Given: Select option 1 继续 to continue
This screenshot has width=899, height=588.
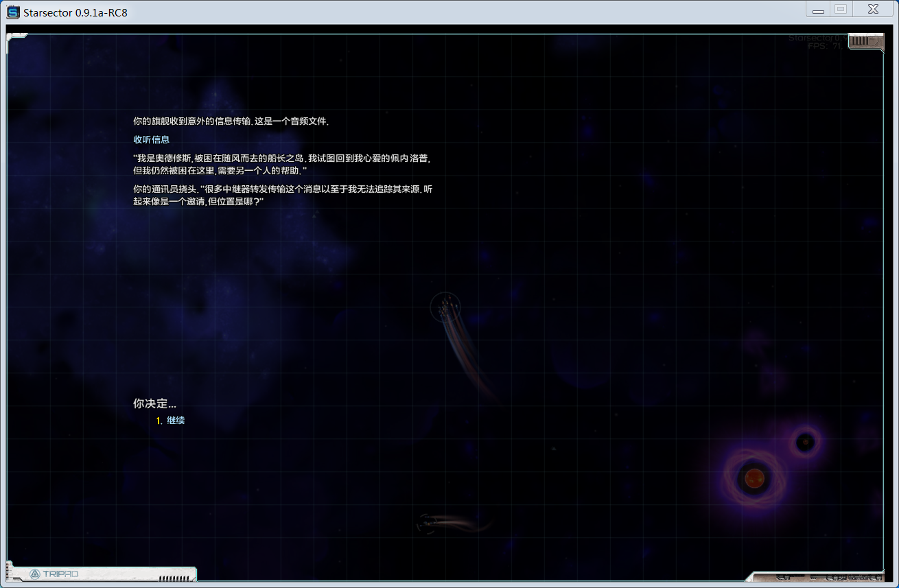Looking at the screenshot, I should coord(175,421).
